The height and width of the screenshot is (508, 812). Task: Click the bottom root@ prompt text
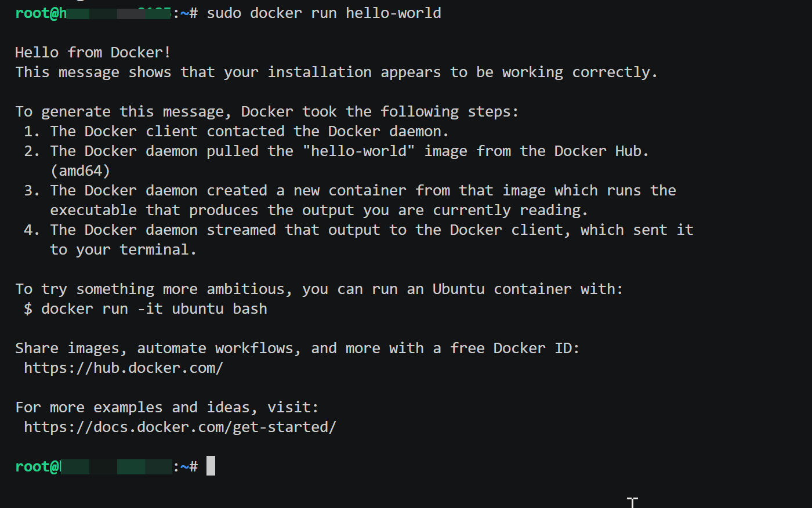(x=106, y=467)
